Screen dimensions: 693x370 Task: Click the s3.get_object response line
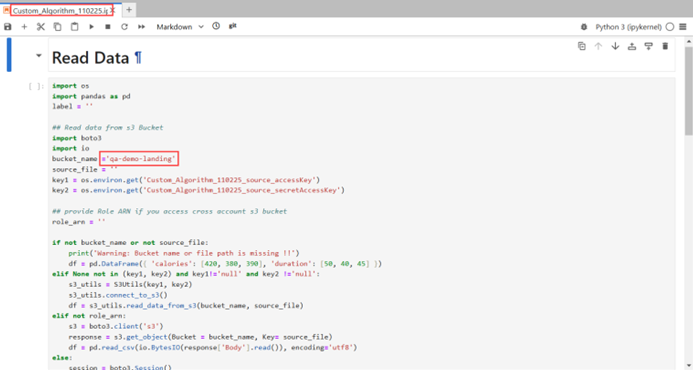tap(200, 337)
